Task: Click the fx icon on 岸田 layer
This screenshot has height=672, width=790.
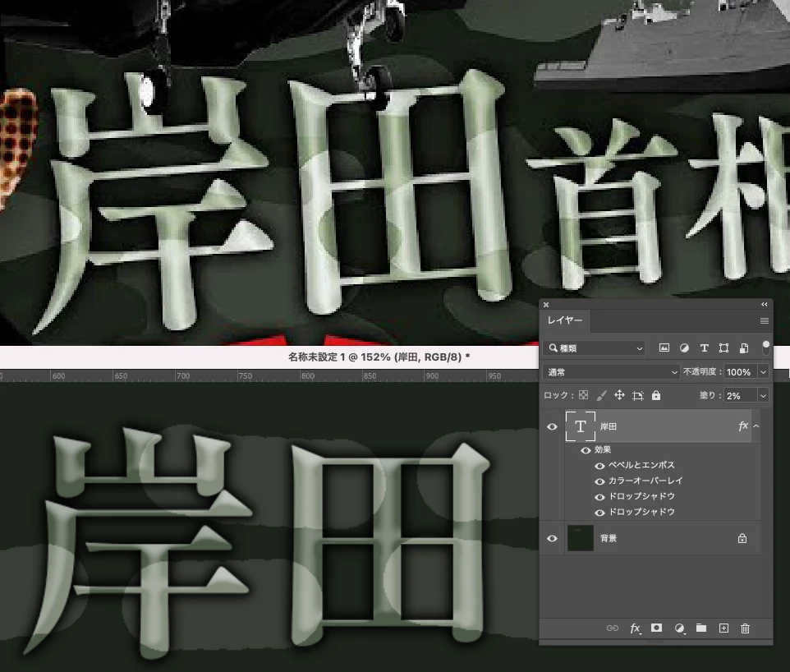Action: tap(743, 426)
